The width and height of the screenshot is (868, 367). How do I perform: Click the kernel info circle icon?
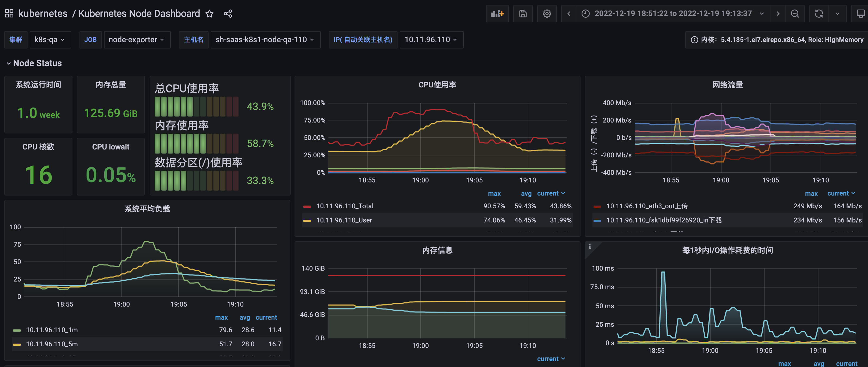(x=694, y=40)
